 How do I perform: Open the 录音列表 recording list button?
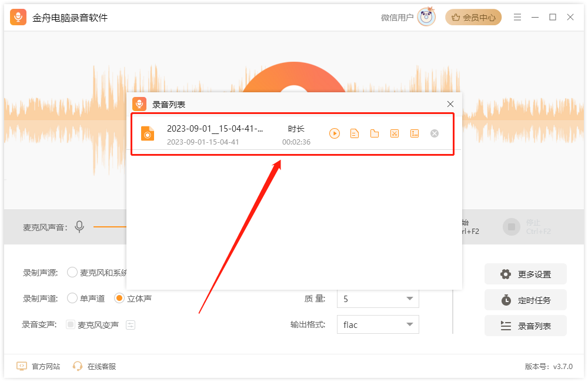[525, 326]
